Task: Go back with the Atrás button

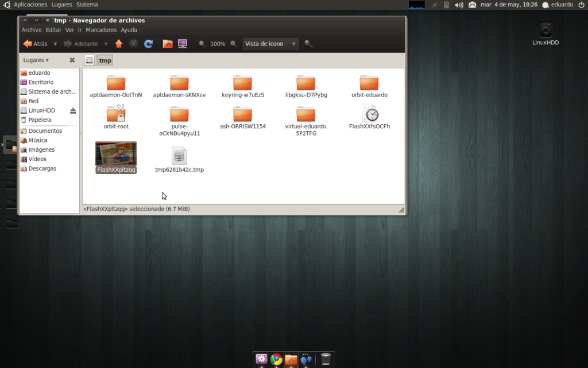Action: 36,44
